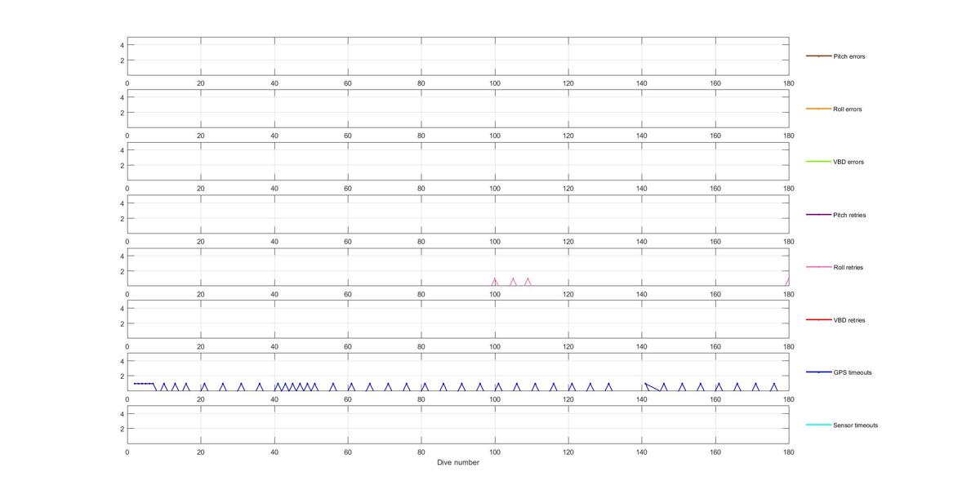Click the Roll retries legend label
Viewport: 980px width, 499px height.
(848, 267)
